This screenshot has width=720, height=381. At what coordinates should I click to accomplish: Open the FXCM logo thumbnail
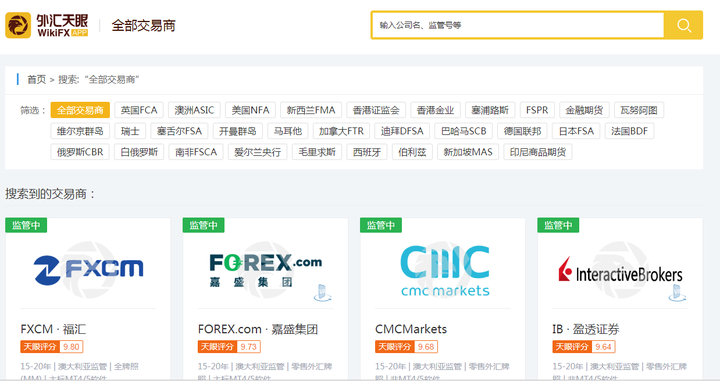tap(89, 269)
